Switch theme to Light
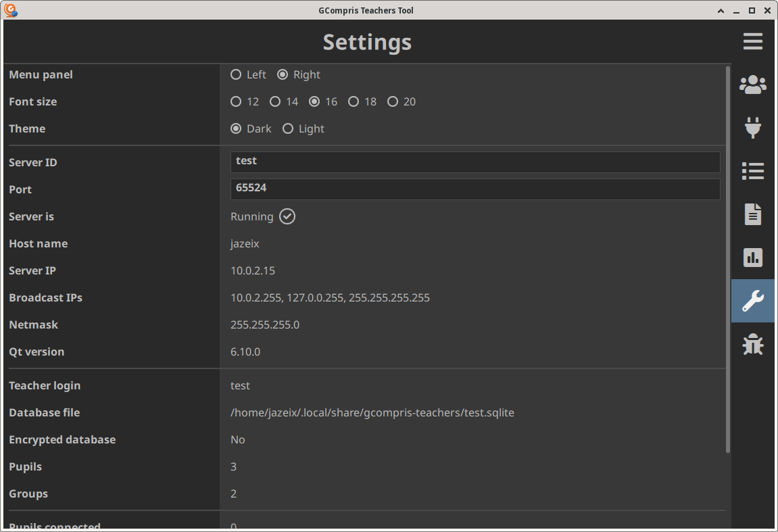The image size is (778, 532). (288, 128)
